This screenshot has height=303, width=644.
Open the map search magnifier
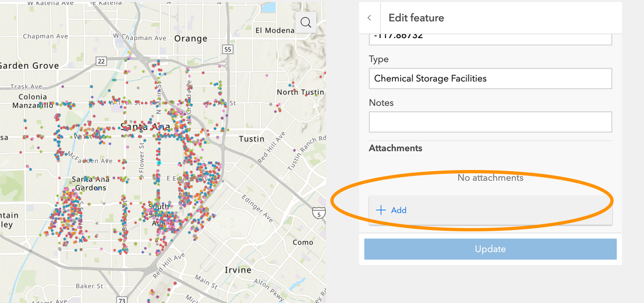306,23
